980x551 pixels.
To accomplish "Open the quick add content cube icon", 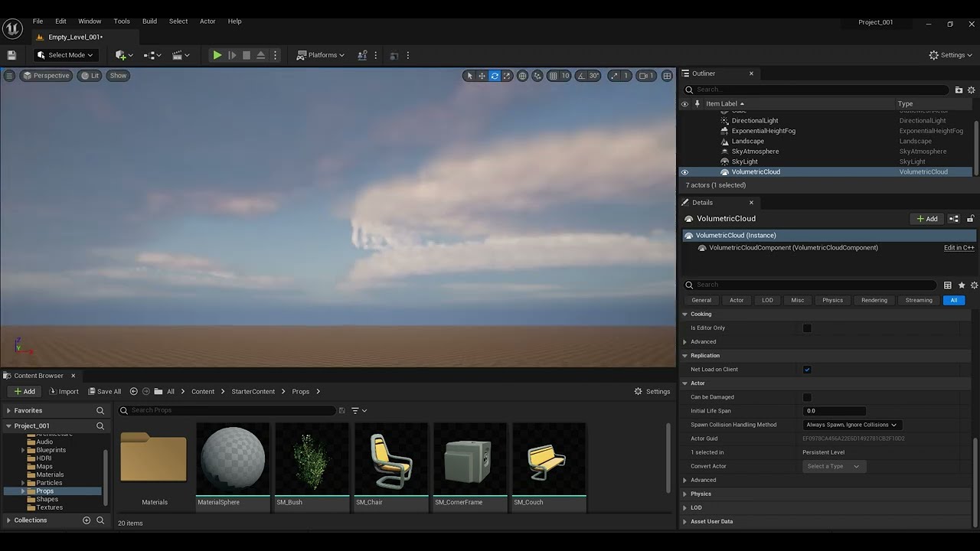I will pyautogui.click(x=123, y=55).
